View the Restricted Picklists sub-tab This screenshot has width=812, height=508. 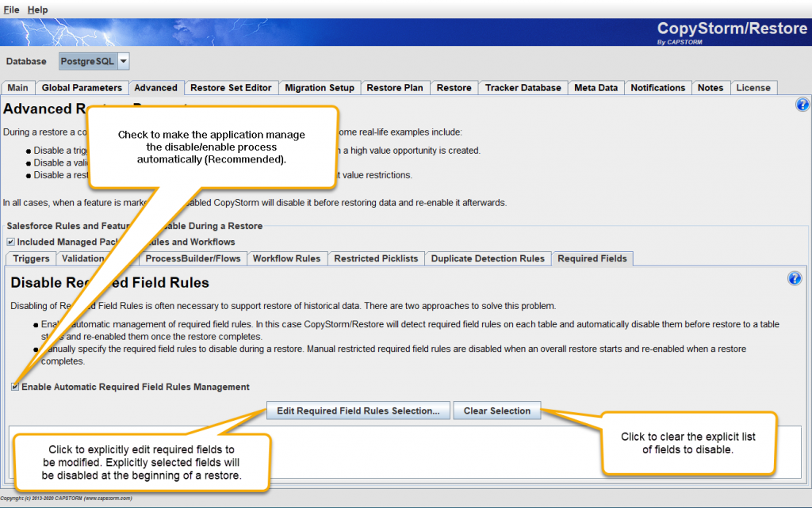(376, 258)
